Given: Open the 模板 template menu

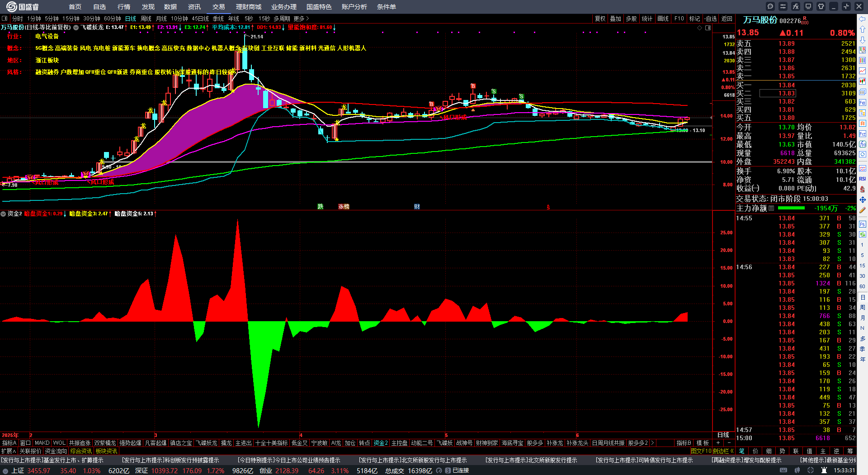Looking at the screenshot, I should click(703, 443).
